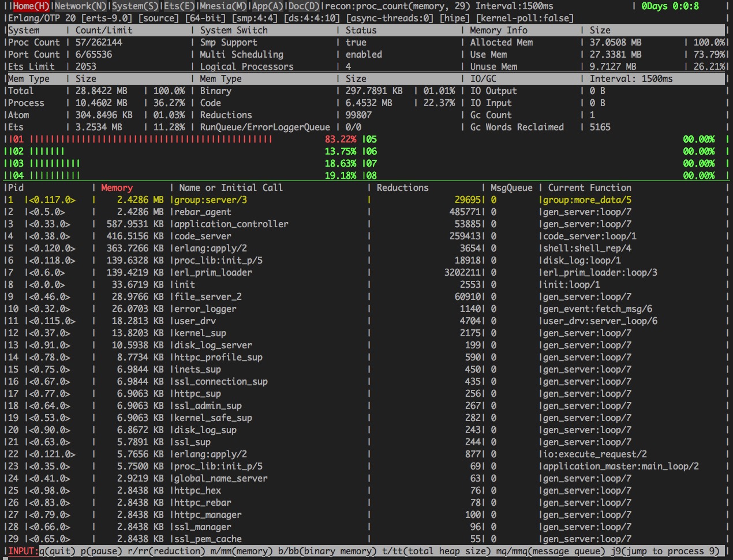Switch to the Network(N) tab
Viewport: 733px width, 560px height.
click(81, 6)
